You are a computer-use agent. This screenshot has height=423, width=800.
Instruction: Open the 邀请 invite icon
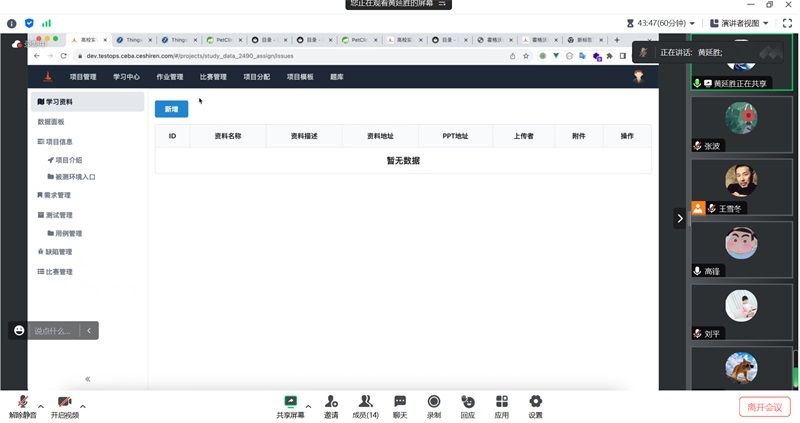pyautogui.click(x=330, y=401)
